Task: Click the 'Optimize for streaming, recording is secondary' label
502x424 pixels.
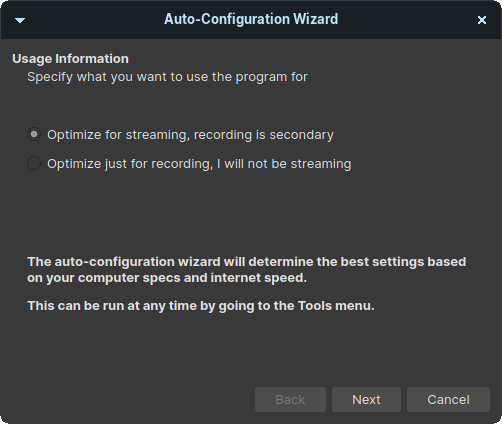Action: tap(190, 135)
